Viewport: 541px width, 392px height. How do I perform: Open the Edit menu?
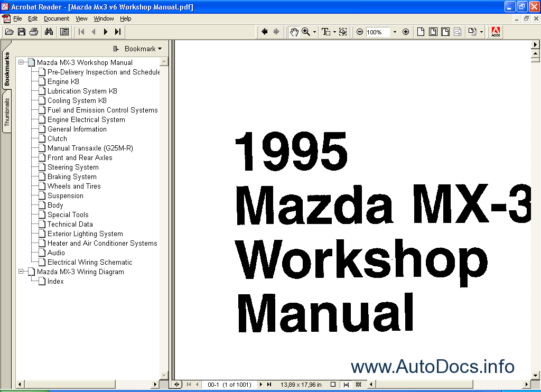click(33, 18)
